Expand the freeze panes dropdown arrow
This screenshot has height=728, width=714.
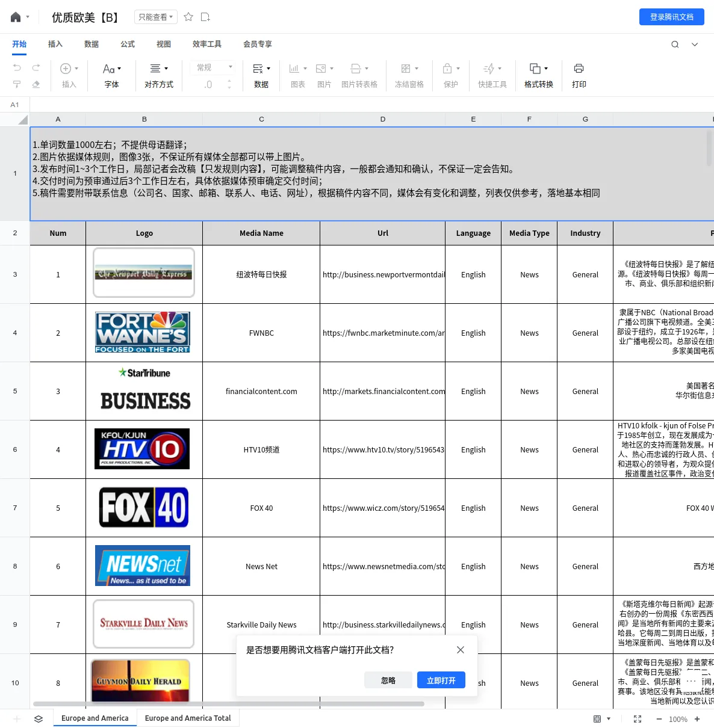pyautogui.click(x=417, y=69)
